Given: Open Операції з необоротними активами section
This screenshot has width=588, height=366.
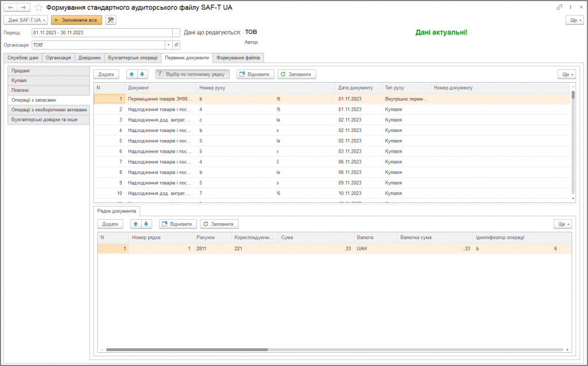Looking at the screenshot, I should [48, 110].
